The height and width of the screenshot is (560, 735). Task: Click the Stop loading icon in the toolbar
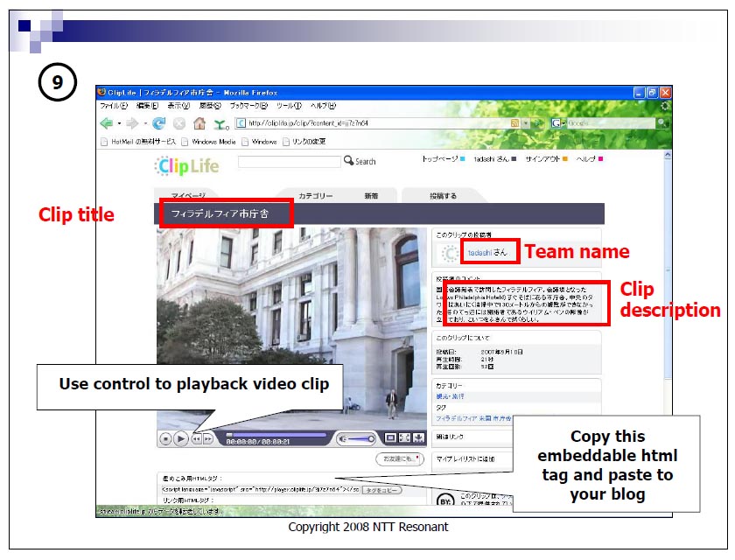179,123
